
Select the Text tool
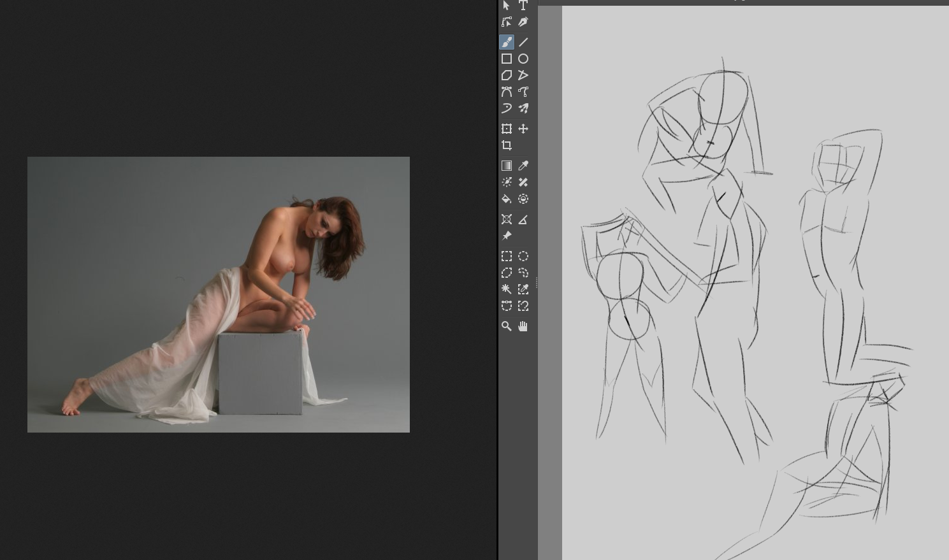coord(523,5)
